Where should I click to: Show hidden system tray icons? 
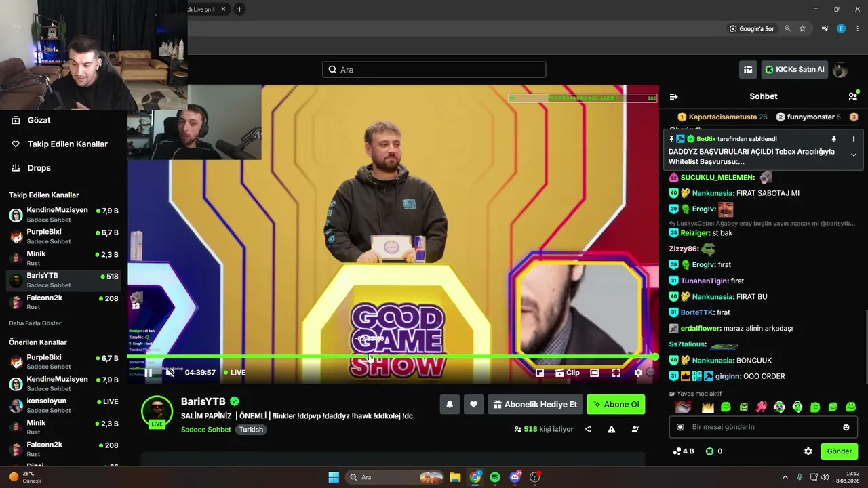tap(785, 477)
